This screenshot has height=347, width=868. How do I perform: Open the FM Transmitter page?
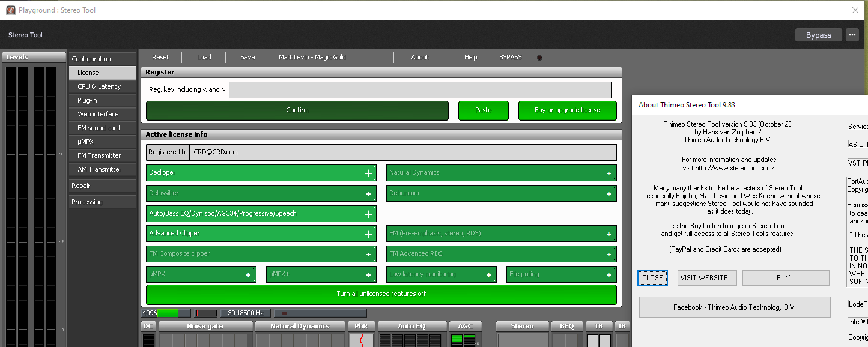pos(103,155)
